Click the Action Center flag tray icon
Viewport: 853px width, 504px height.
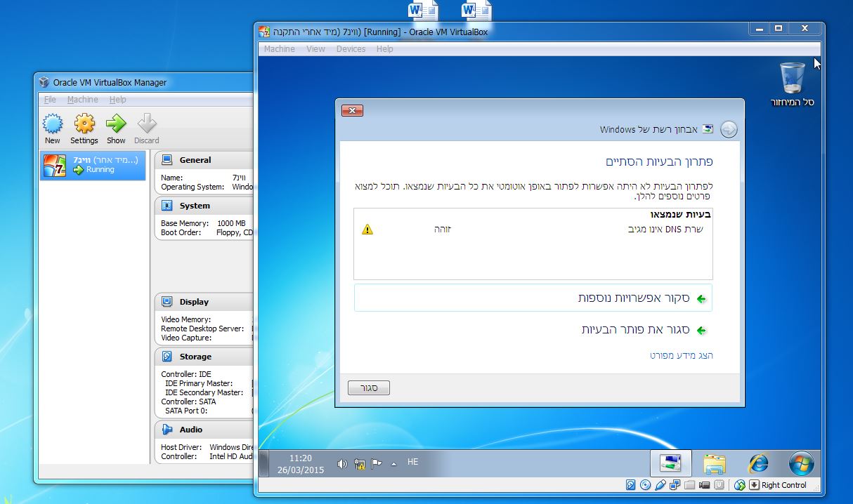pos(377,464)
